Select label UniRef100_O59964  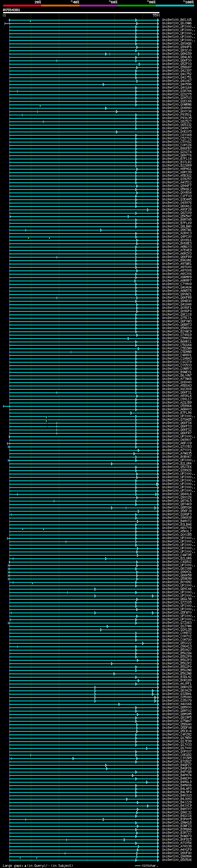[x=177, y=406]
